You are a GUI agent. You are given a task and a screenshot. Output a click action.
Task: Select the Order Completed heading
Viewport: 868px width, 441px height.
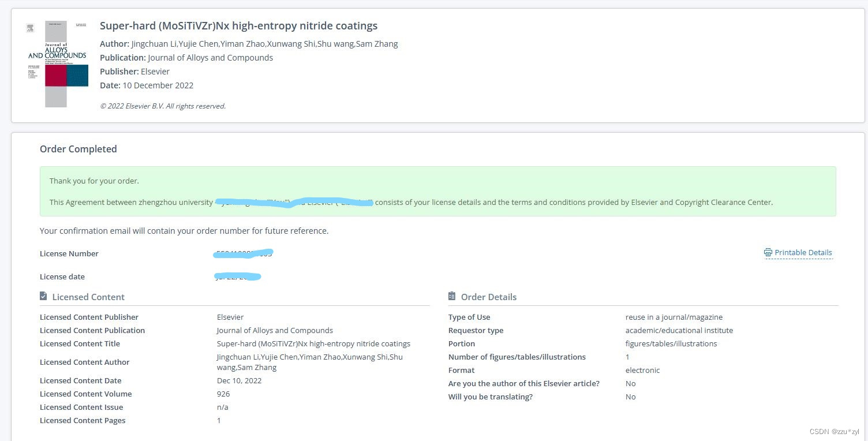(x=78, y=149)
